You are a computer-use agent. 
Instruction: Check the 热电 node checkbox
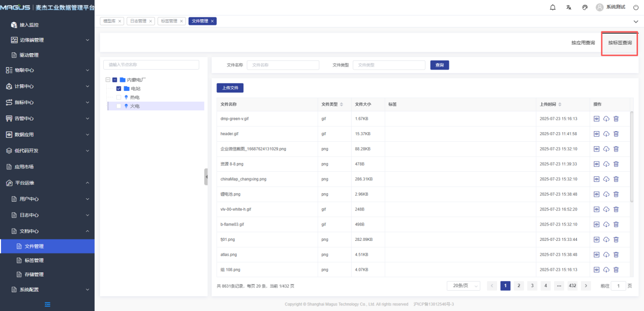[119, 97]
